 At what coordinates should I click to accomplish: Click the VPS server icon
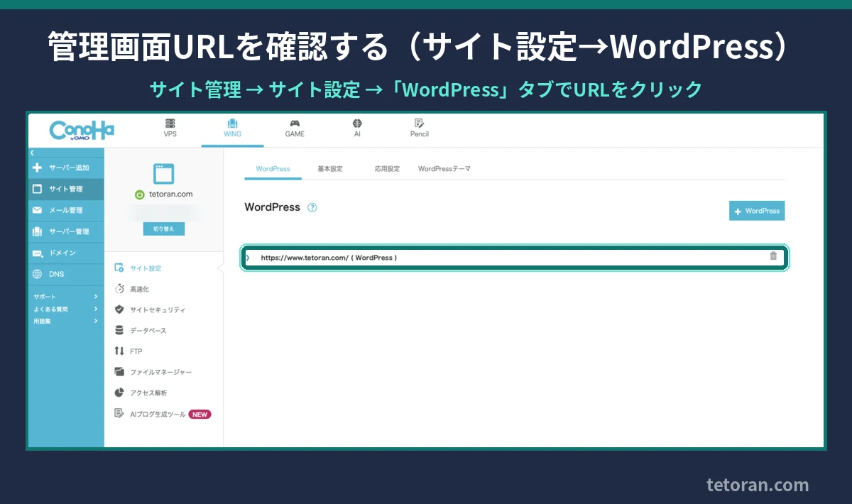170,123
